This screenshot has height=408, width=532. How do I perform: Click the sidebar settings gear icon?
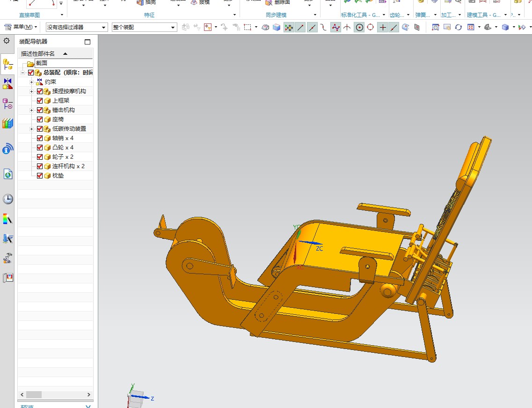pyautogui.click(x=7, y=41)
